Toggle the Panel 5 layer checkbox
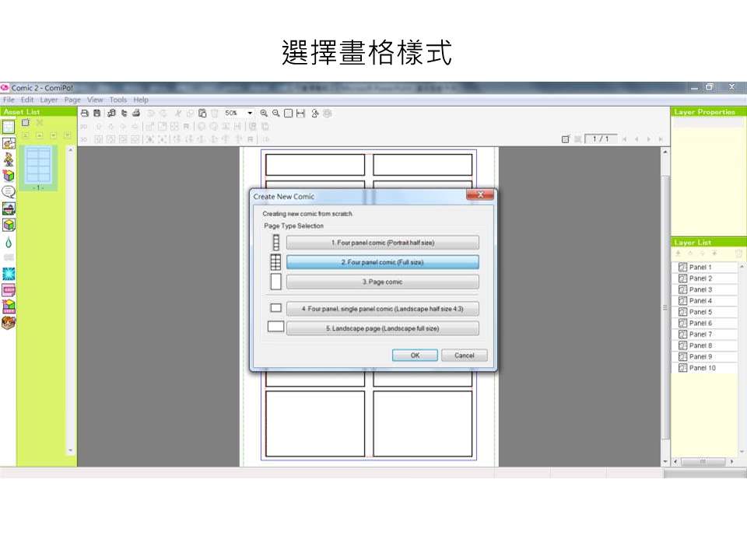 [x=682, y=311]
